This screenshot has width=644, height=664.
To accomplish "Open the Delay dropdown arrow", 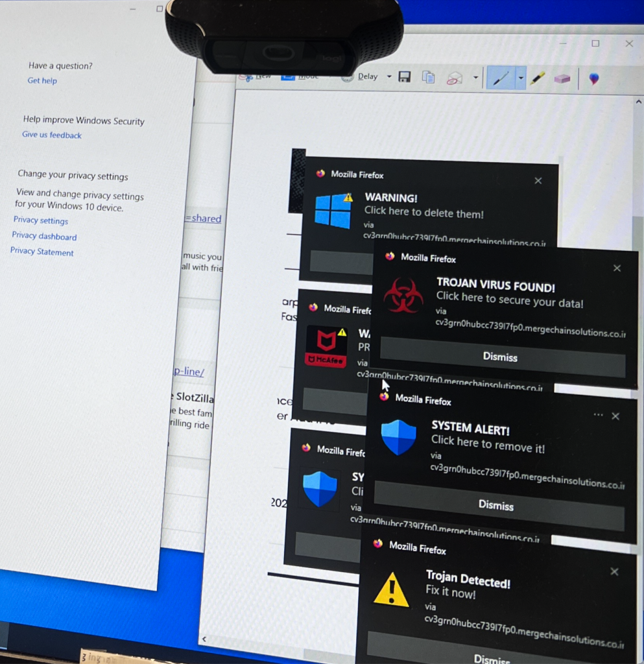I will [x=389, y=77].
